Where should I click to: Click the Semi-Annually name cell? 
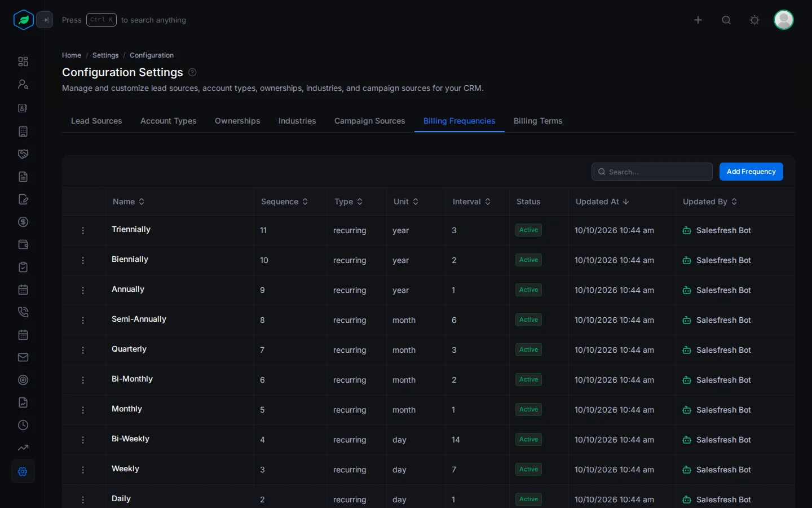(x=139, y=319)
